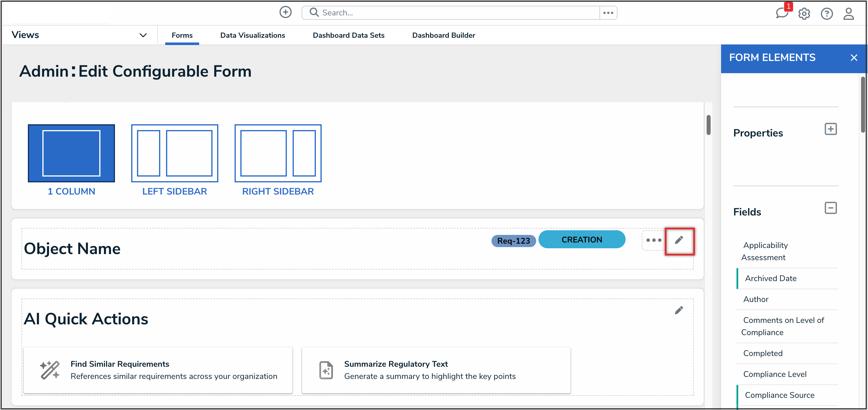868x410 pixels.
Task: Switch to Data Visualizations tab
Action: coord(252,35)
